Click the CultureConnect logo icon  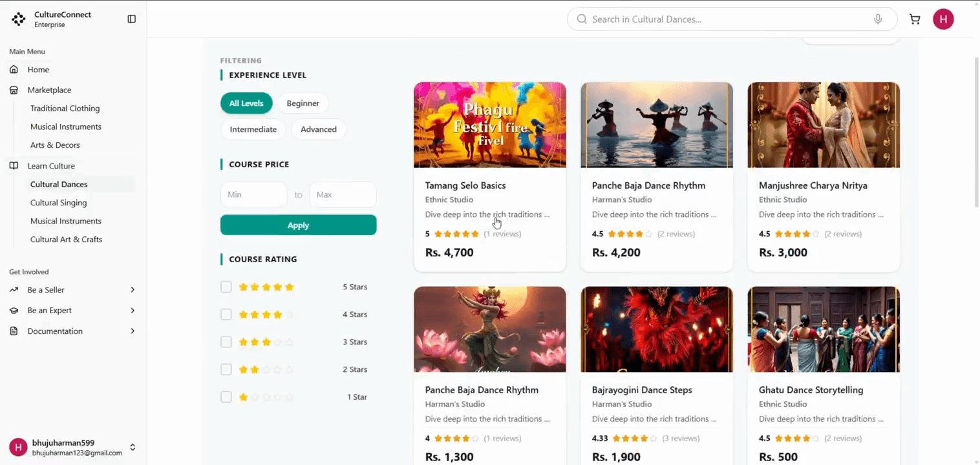[x=19, y=19]
